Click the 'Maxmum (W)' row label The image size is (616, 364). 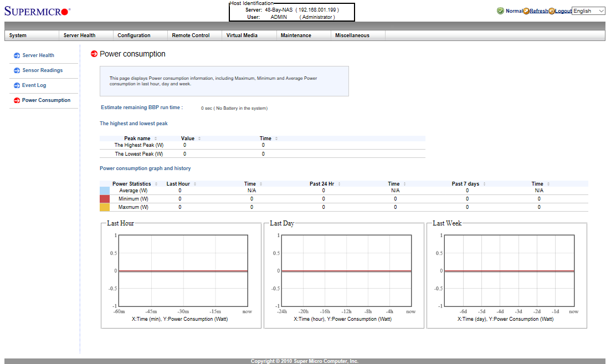(x=134, y=207)
